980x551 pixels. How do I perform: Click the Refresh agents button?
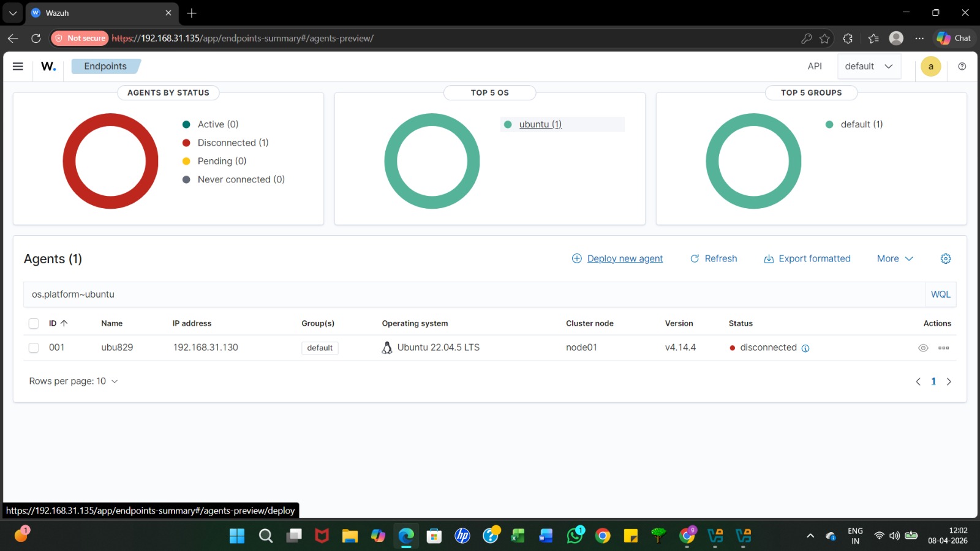(714, 258)
